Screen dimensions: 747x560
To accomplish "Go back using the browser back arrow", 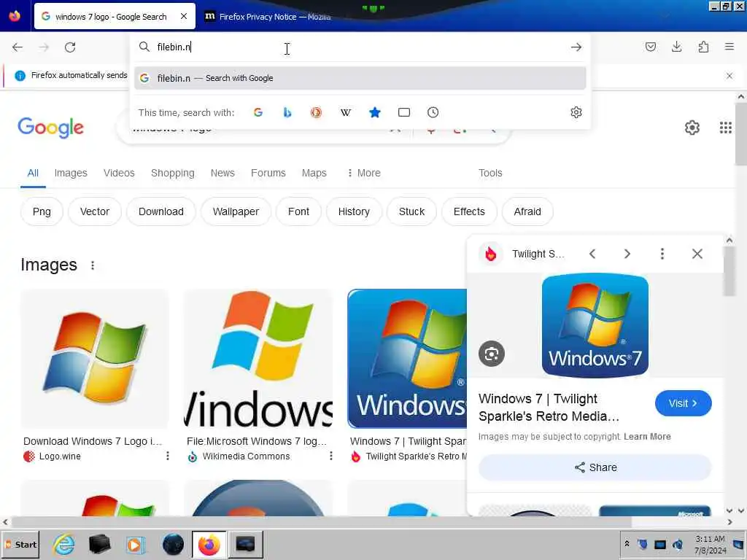I will click(x=18, y=47).
